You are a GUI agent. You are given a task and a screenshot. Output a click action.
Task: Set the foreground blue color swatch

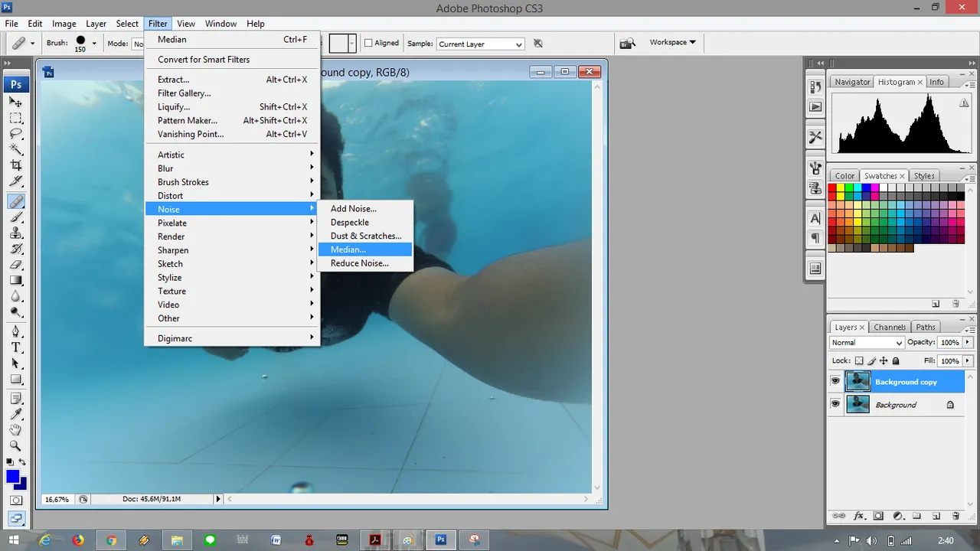pos(13,477)
